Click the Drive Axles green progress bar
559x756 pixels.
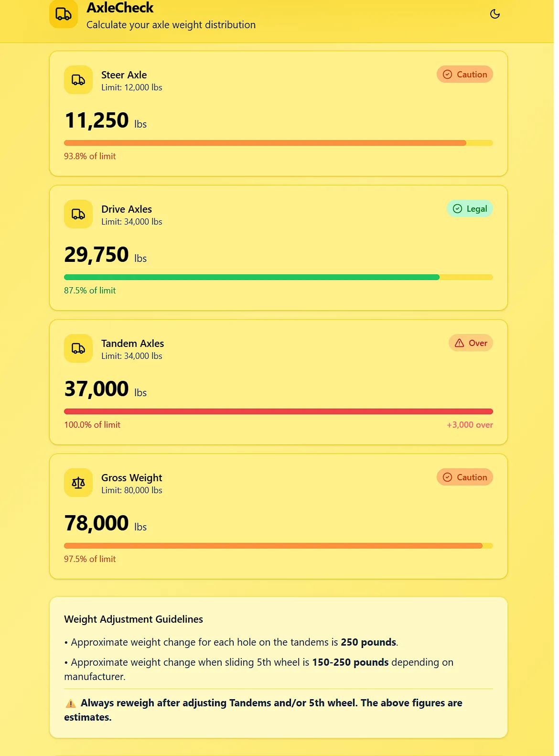tap(252, 277)
